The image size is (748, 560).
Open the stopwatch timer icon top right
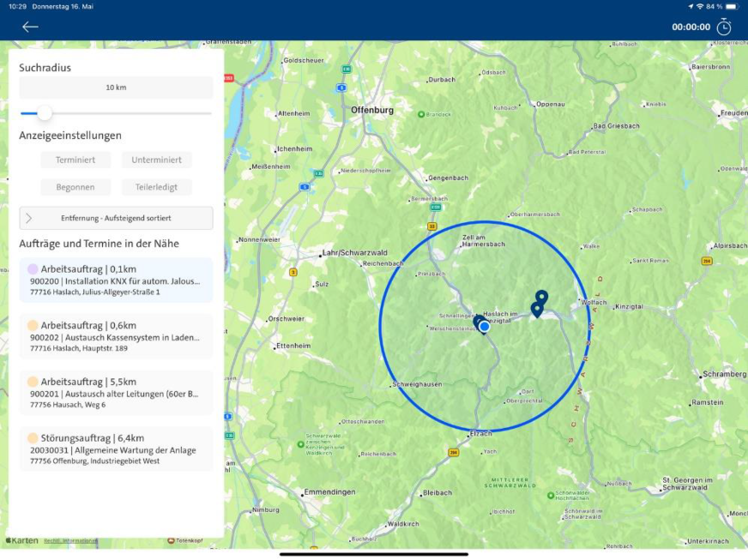coord(724,27)
